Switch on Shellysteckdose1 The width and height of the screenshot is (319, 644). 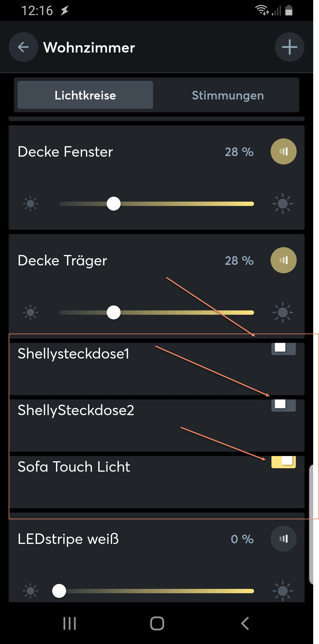[x=283, y=348]
